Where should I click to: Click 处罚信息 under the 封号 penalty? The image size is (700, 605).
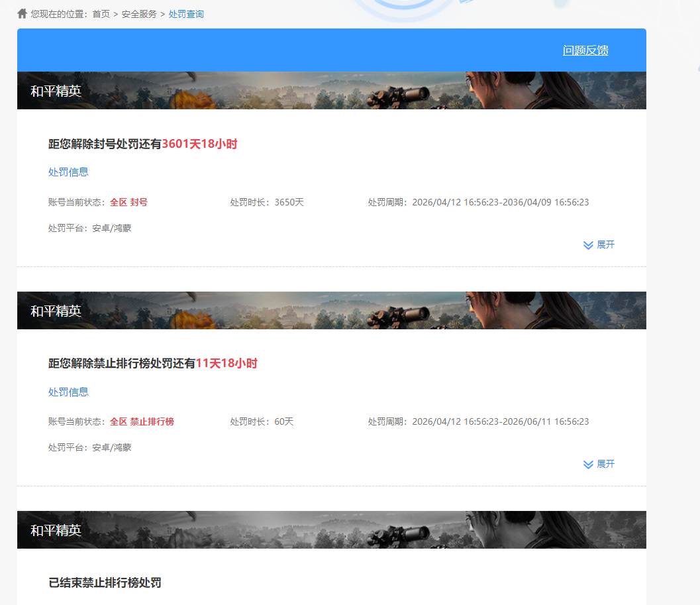(x=68, y=172)
